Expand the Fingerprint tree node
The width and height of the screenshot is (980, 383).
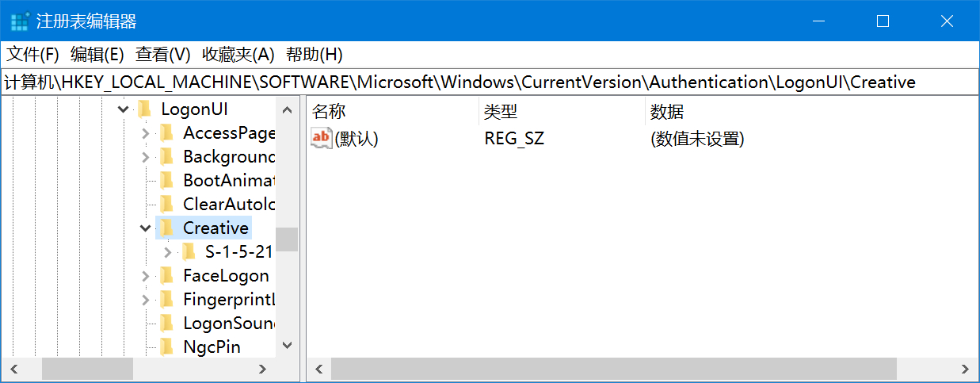pos(145,300)
